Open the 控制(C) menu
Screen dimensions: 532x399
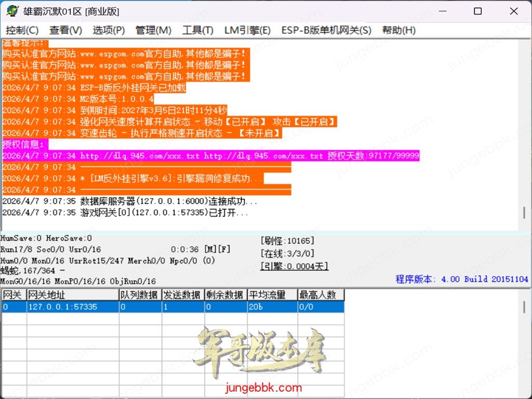click(22, 30)
